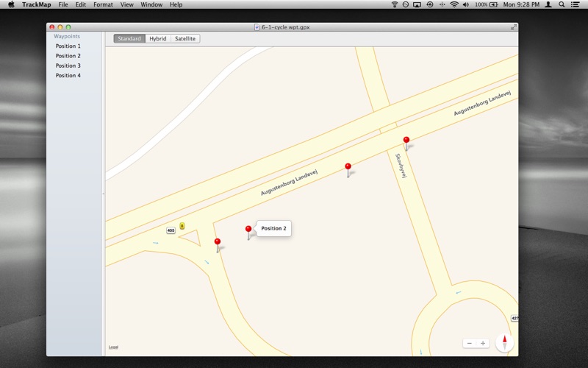Click the gpx document icon in title
The width and height of the screenshot is (588, 368).
click(257, 27)
